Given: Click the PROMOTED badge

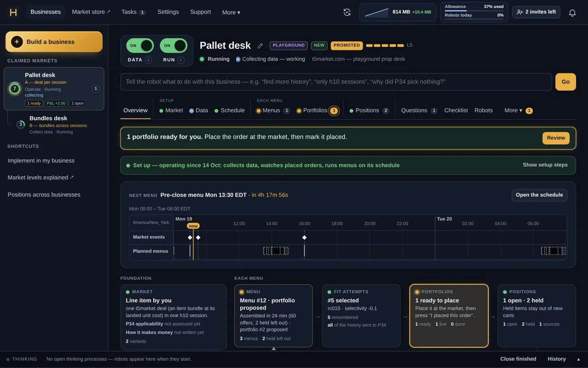Looking at the screenshot, I should [x=347, y=46].
